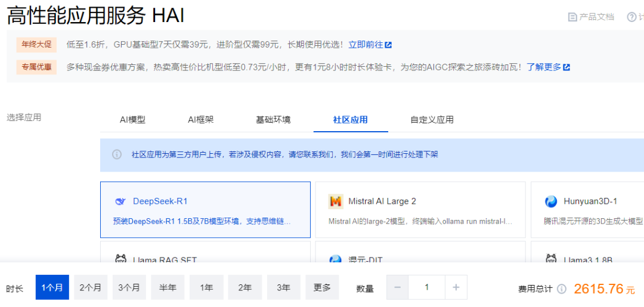The height and width of the screenshot is (307, 644).
Task: Open the 自定义应用 tab
Action: (x=432, y=120)
